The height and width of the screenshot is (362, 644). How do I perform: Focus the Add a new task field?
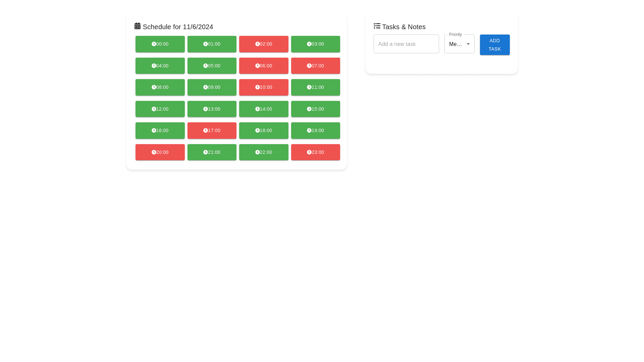[x=406, y=44]
